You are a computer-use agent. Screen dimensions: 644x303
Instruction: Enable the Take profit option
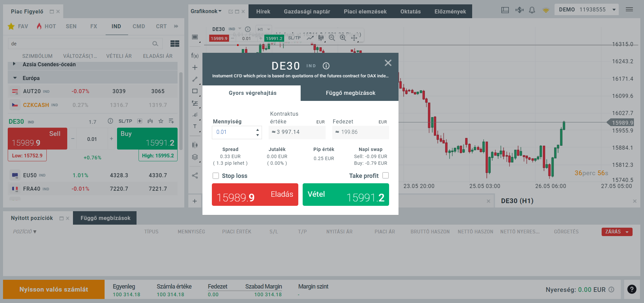coord(385,175)
